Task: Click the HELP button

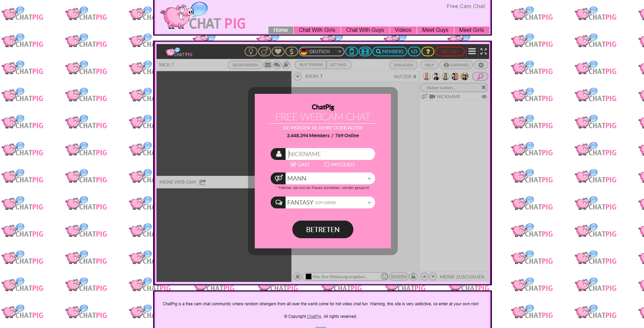Action: [429, 65]
